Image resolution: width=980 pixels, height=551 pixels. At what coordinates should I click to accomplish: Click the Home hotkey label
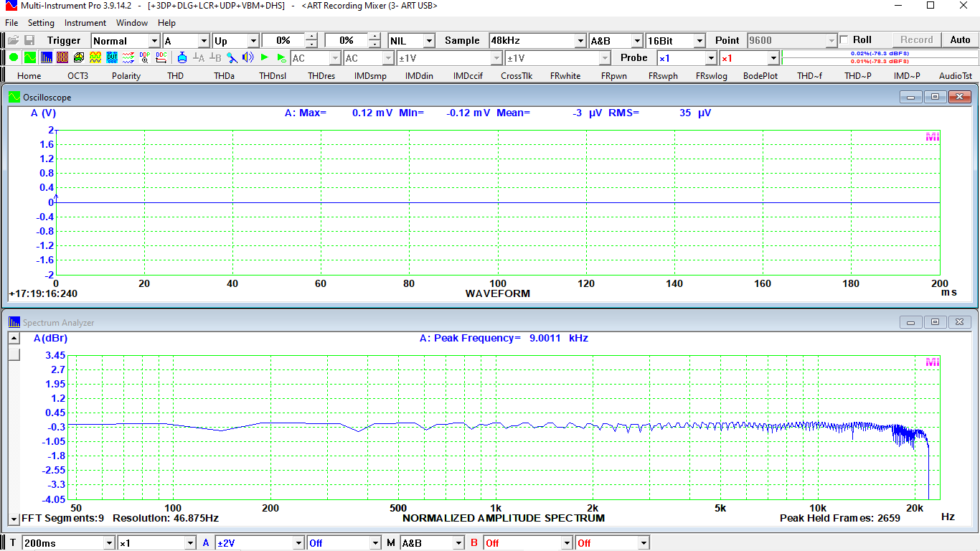[x=29, y=75]
